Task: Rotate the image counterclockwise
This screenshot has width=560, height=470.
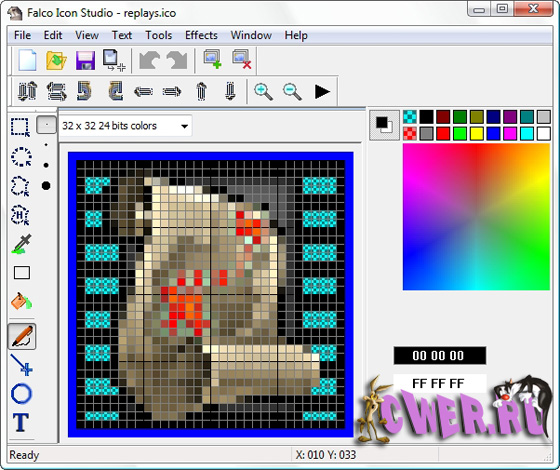Action: click(85, 91)
